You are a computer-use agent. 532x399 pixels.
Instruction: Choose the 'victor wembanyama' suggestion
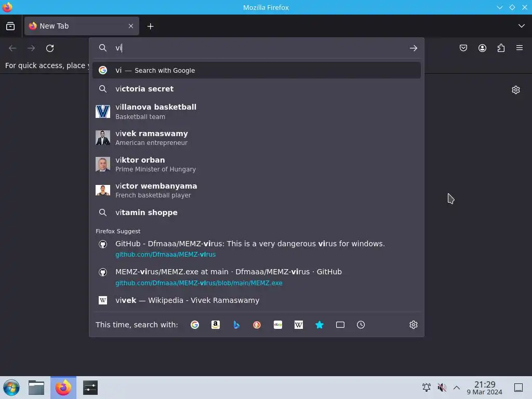point(257,190)
